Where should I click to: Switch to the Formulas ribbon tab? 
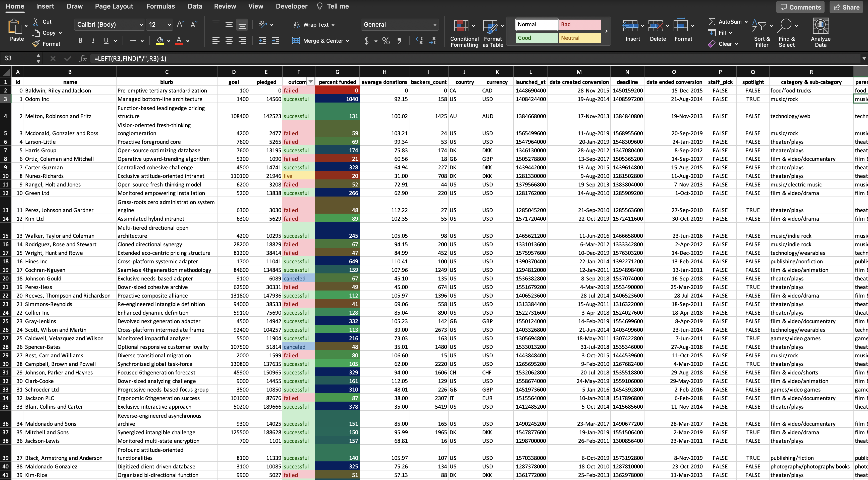pos(160,6)
